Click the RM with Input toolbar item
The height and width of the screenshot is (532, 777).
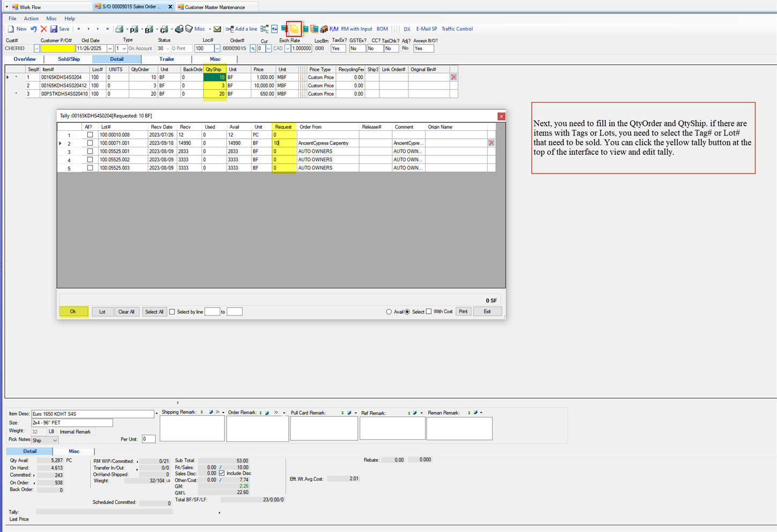click(x=356, y=29)
